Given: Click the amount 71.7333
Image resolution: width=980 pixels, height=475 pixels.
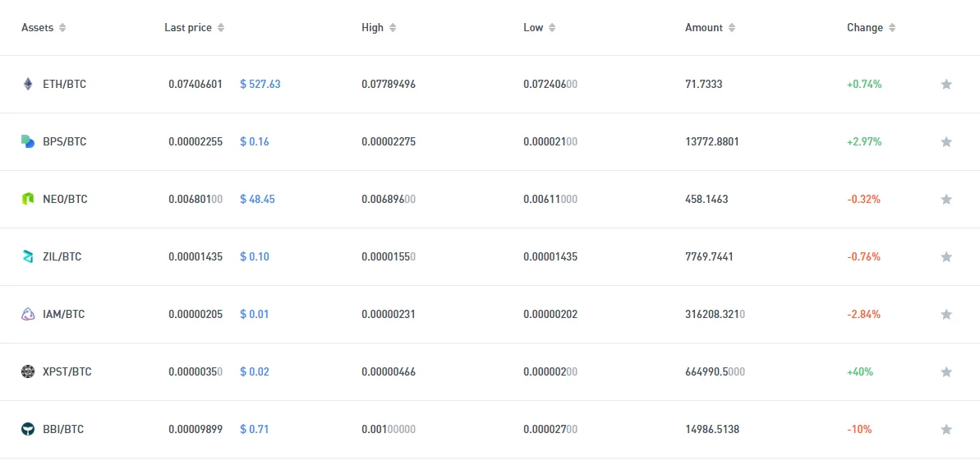Looking at the screenshot, I should (x=704, y=84).
